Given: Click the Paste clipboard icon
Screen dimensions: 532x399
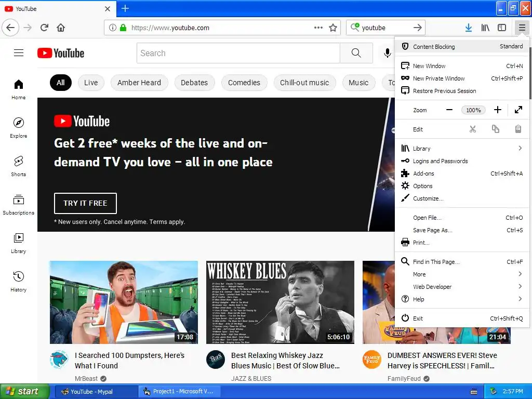Looking at the screenshot, I should (518, 129).
